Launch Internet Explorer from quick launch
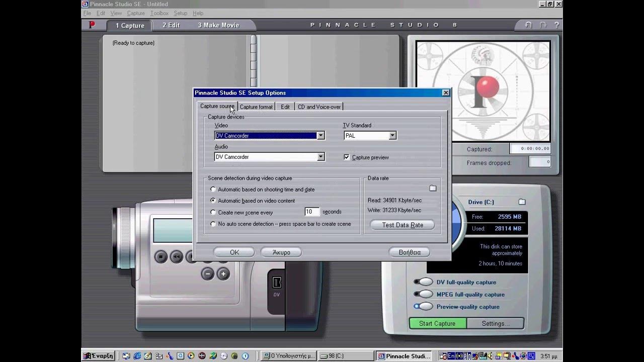 [138, 356]
